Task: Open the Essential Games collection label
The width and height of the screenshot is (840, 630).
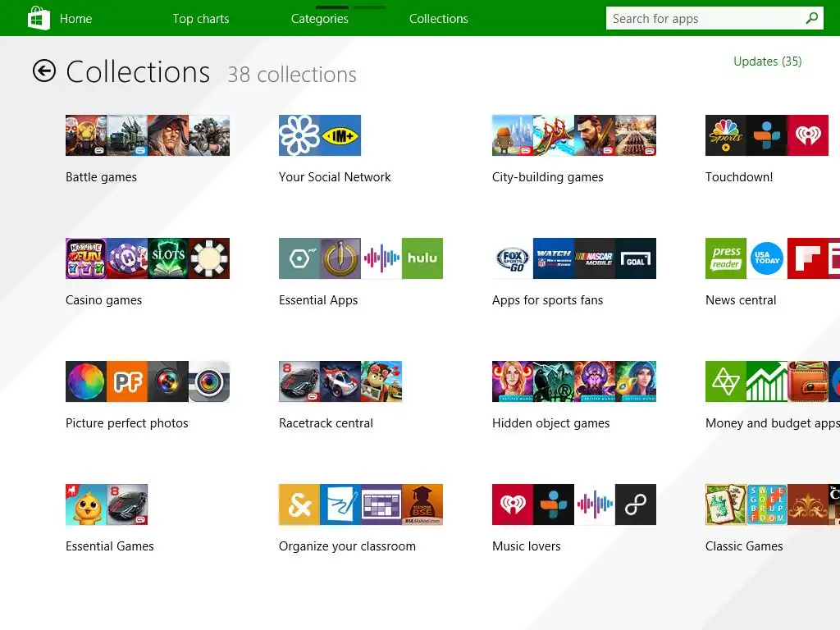Action: tap(110, 546)
